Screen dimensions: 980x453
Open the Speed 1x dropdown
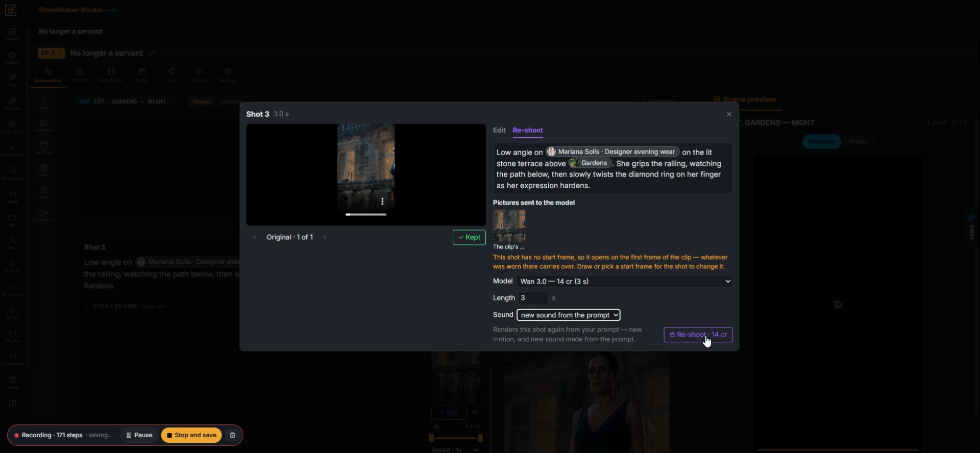coord(467,449)
